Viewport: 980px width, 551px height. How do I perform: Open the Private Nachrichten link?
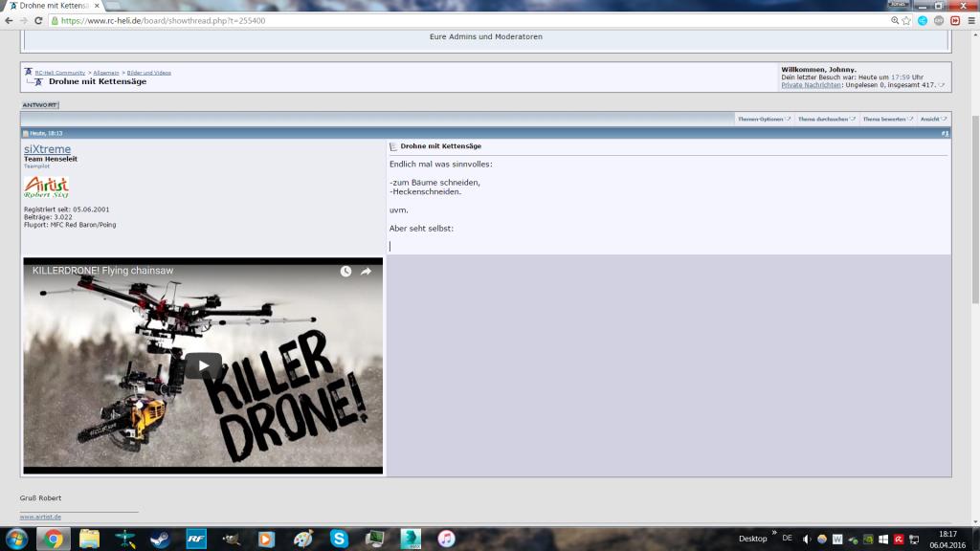pyautogui.click(x=812, y=85)
